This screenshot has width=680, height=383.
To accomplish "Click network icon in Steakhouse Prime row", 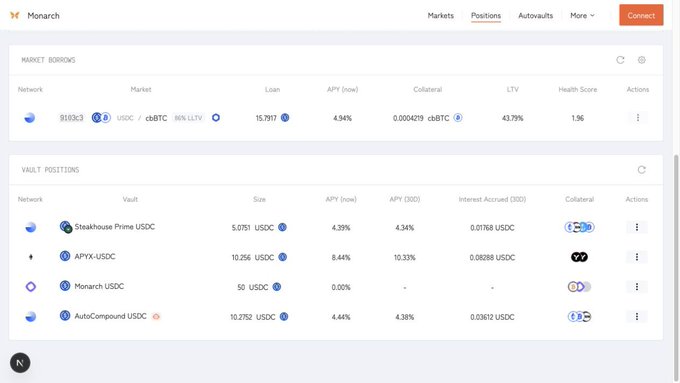I will [x=30, y=227].
